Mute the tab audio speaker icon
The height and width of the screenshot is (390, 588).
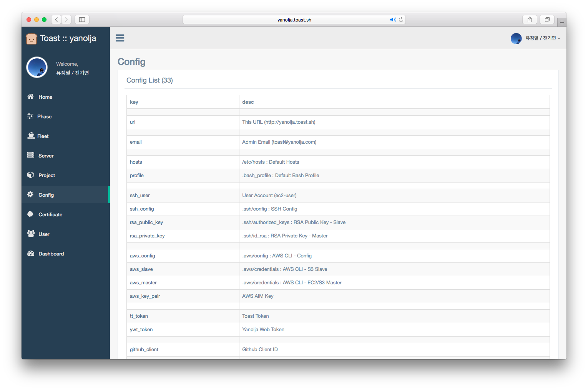coord(393,20)
